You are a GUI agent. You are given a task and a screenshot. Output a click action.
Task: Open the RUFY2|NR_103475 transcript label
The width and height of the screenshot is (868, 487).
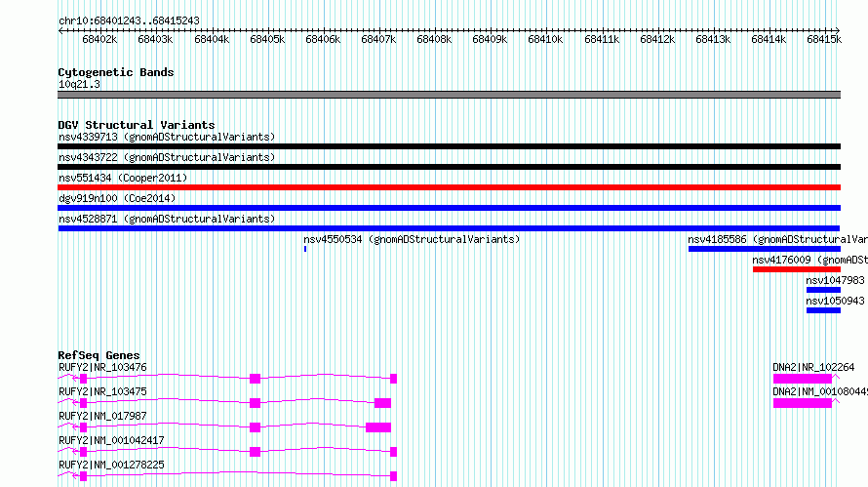tap(102, 391)
